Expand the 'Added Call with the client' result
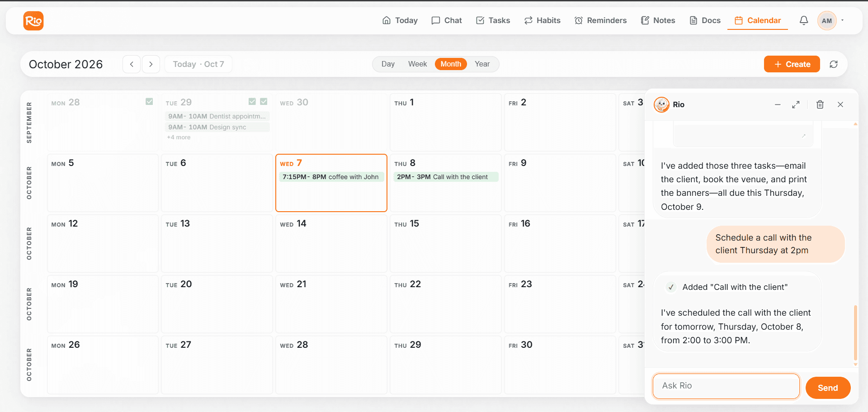The height and width of the screenshot is (412, 868). pos(728,287)
